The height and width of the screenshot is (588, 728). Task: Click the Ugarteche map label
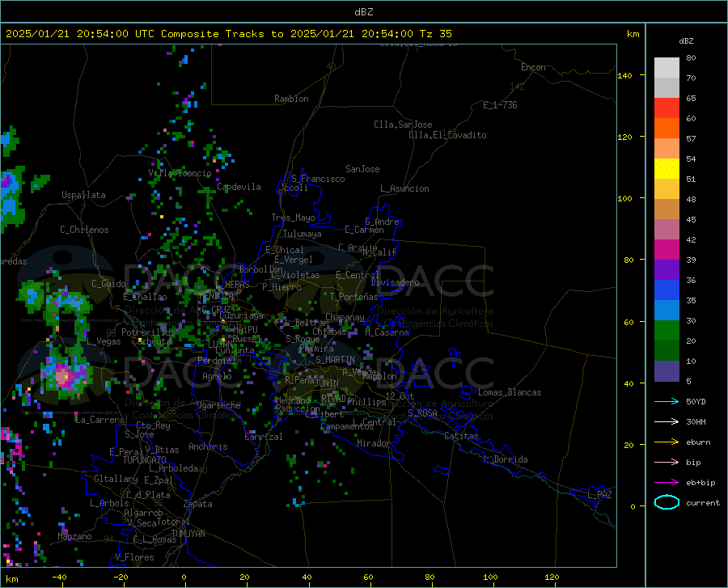pyautogui.click(x=218, y=405)
